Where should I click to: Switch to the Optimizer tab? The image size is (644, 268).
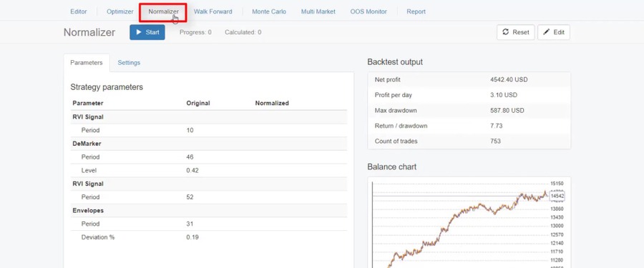tap(120, 11)
